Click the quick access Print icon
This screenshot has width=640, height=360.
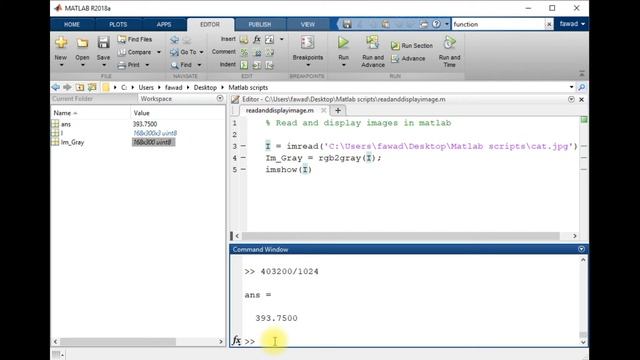point(424,24)
